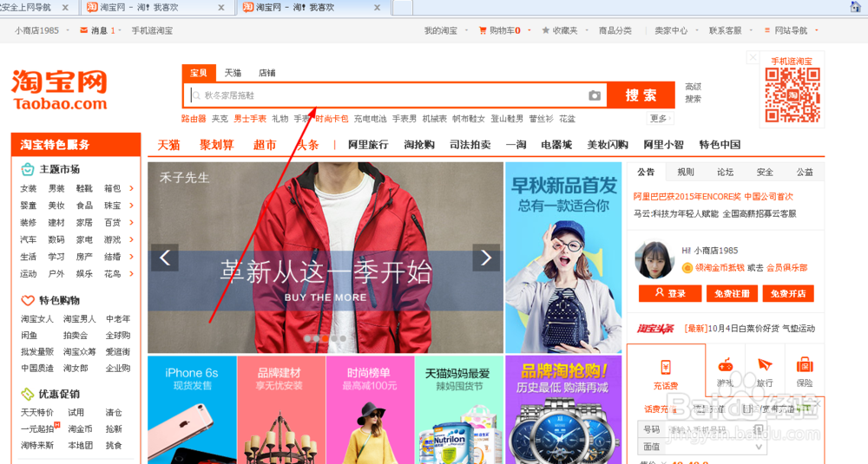Expand the 收藏夹 dropdown

point(586,30)
